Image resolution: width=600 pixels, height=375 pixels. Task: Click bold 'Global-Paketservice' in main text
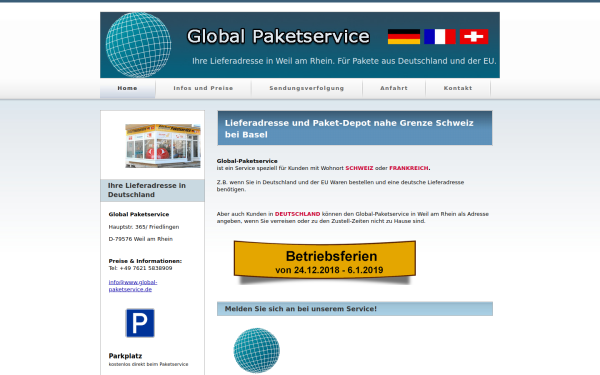pos(247,161)
